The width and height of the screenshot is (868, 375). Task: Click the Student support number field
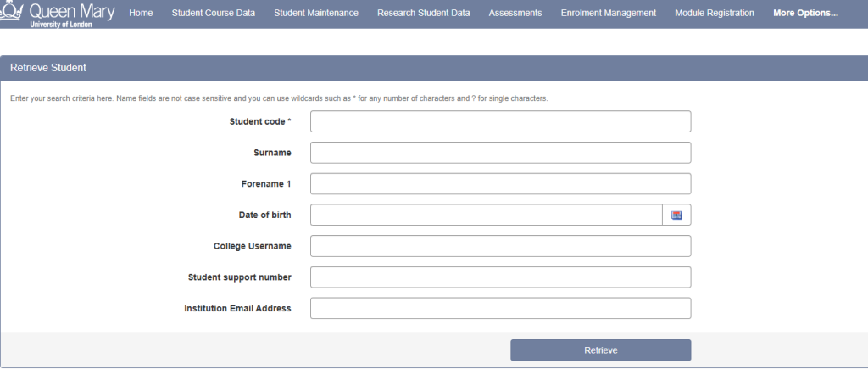[500, 277]
